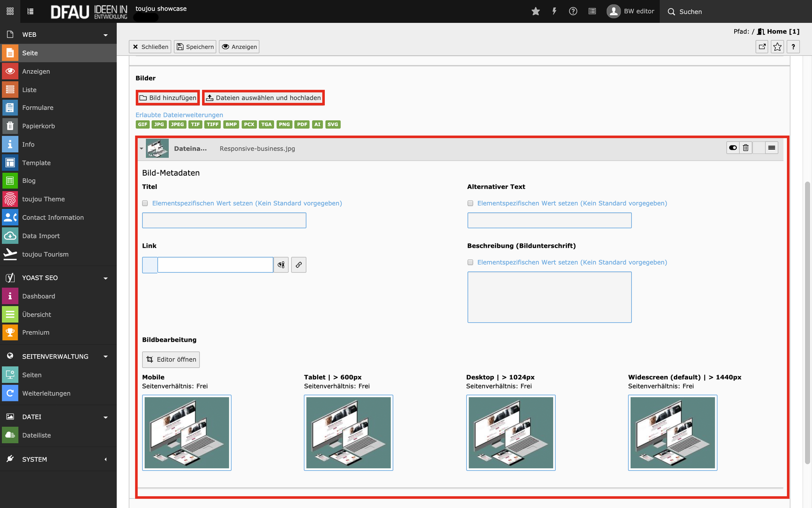
Task: Click the Speichern button
Action: [195, 47]
